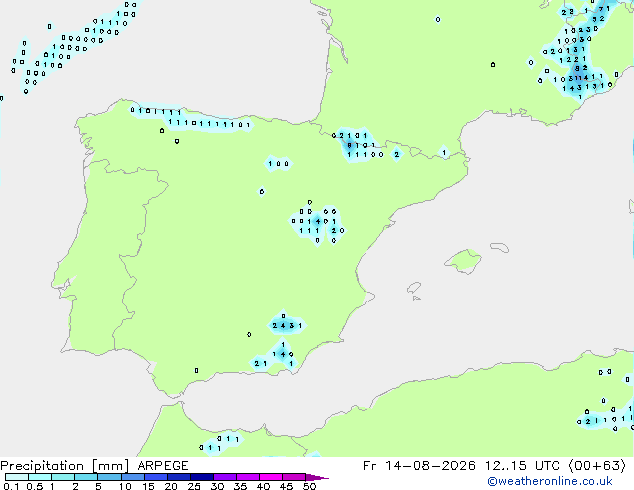Click the '12..15 UTC' time text
The height and width of the screenshot is (490, 634).
[523, 466]
